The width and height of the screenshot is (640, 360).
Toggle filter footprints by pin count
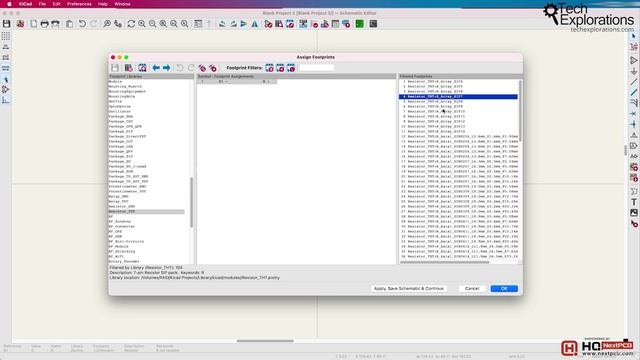click(x=280, y=68)
